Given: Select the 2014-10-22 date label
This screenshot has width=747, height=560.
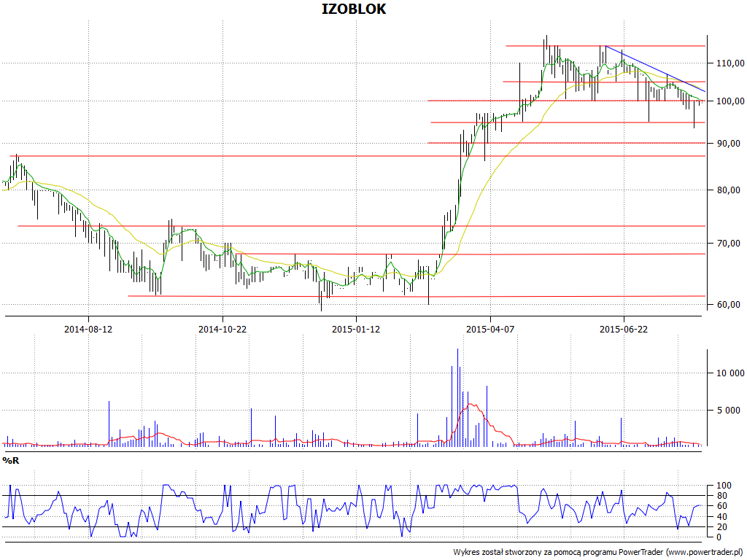Looking at the screenshot, I should [x=222, y=329].
